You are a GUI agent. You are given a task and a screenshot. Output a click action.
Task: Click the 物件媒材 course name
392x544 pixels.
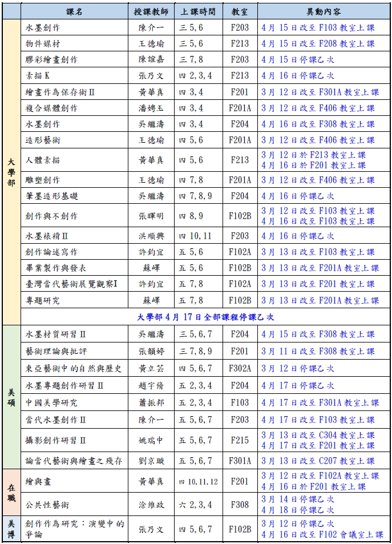pos(42,43)
